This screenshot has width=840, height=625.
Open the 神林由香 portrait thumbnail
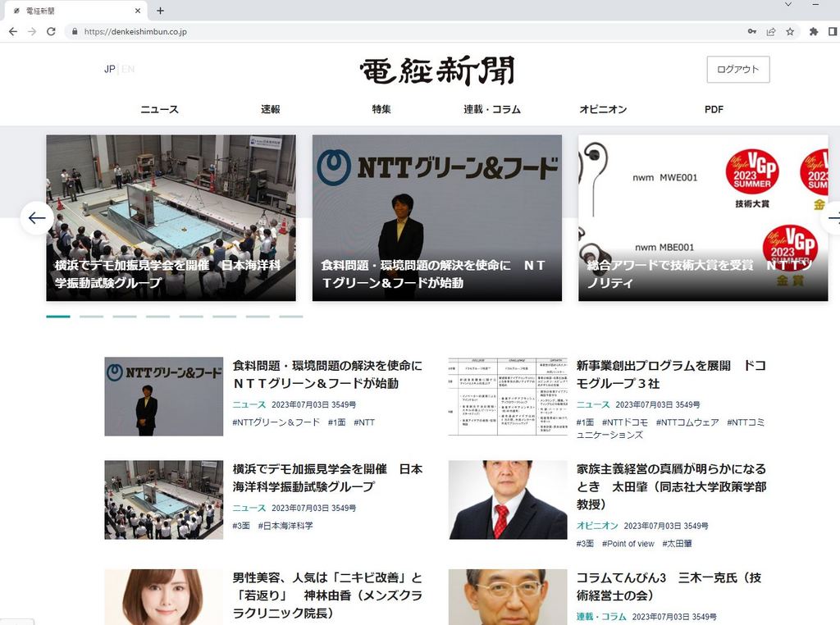(163, 597)
